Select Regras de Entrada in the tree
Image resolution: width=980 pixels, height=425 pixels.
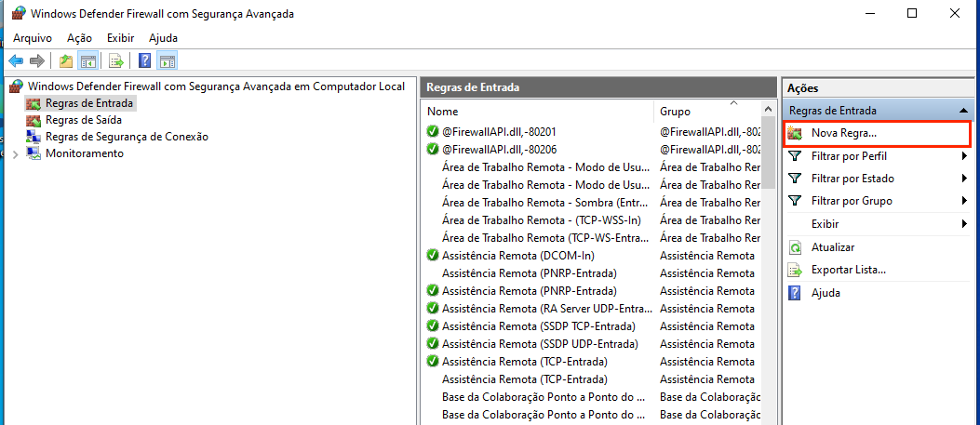88,103
